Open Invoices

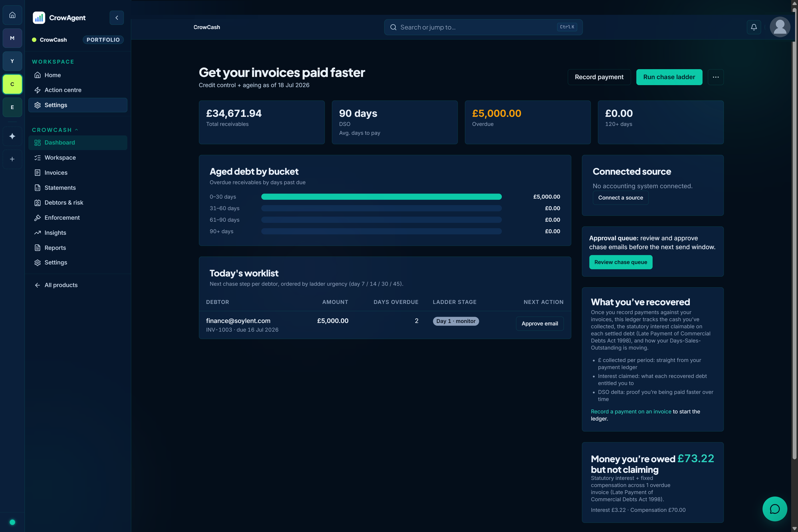pos(78,173)
